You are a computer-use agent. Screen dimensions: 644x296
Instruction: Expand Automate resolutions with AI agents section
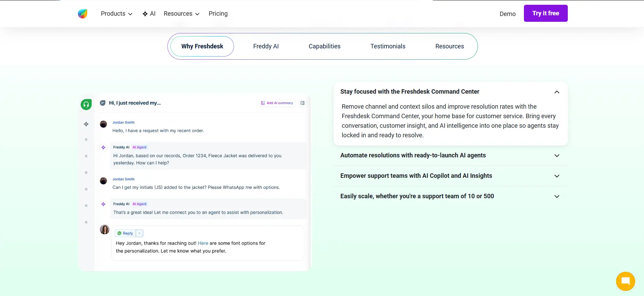click(451, 156)
